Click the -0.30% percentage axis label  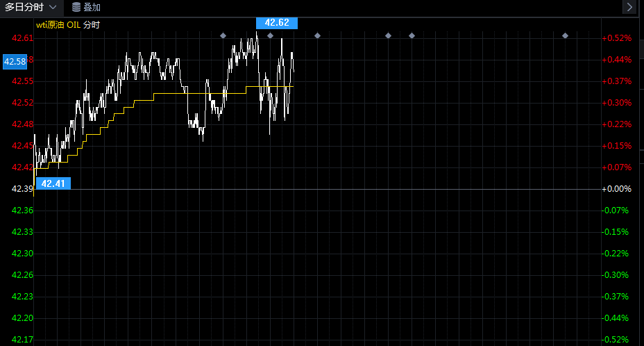tap(616, 275)
